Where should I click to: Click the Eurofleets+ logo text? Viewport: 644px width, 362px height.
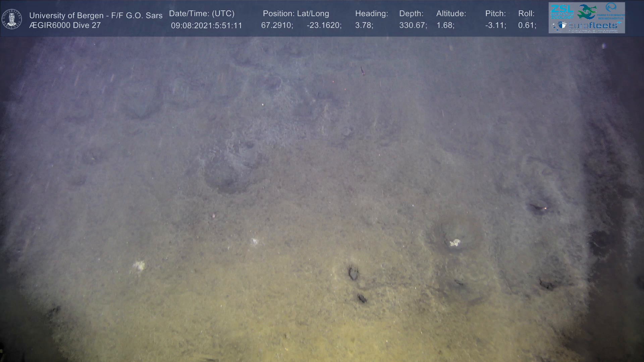[593, 25]
